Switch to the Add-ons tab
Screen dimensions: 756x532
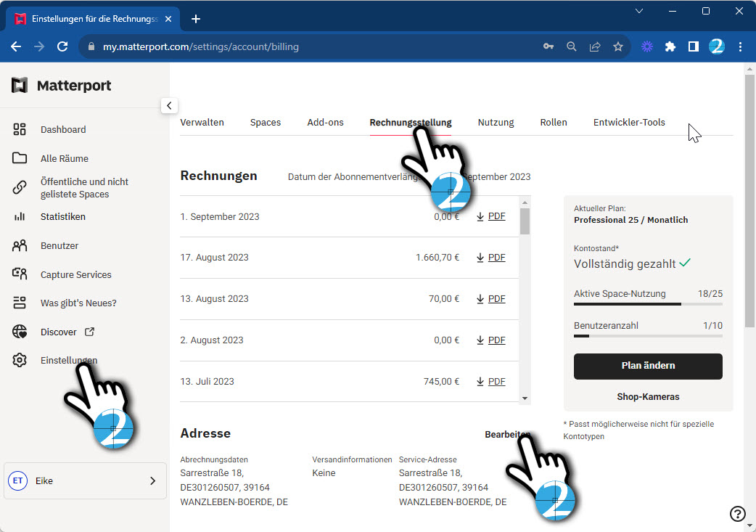point(326,123)
